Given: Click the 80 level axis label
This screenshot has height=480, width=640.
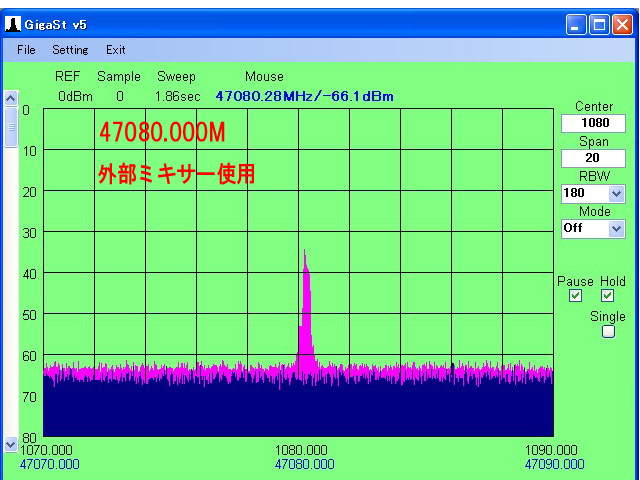Looking at the screenshot, I should click(x=29, y=438).
